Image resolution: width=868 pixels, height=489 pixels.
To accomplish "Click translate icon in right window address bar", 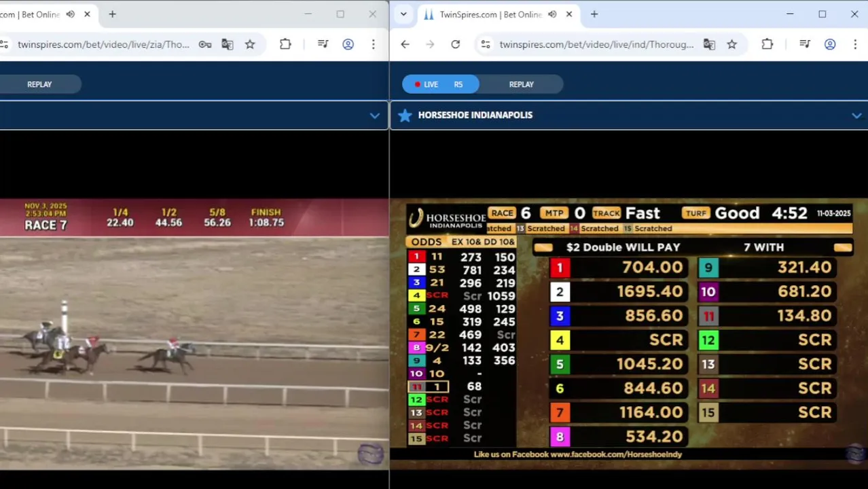I will click(x=709, y=44).
